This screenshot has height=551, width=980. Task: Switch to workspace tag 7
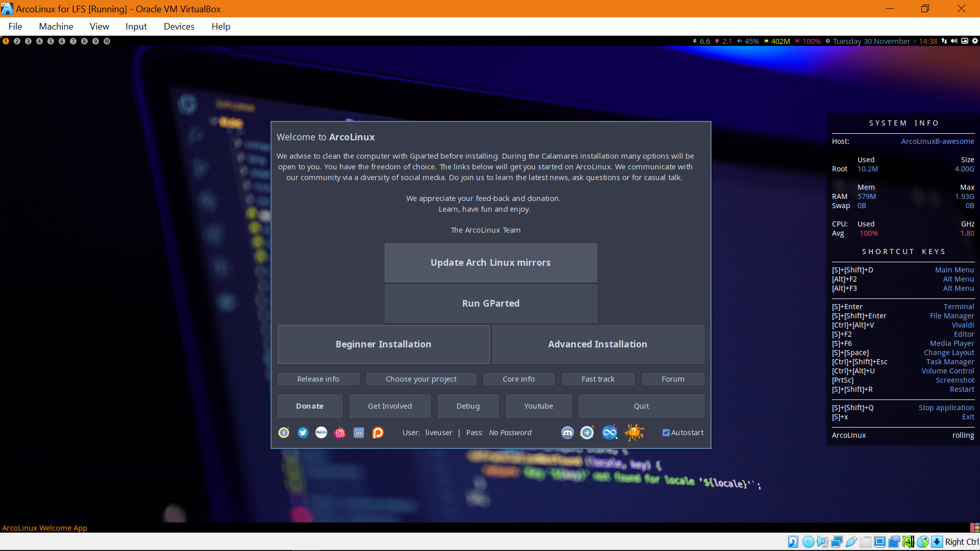[x=73, y=41]
